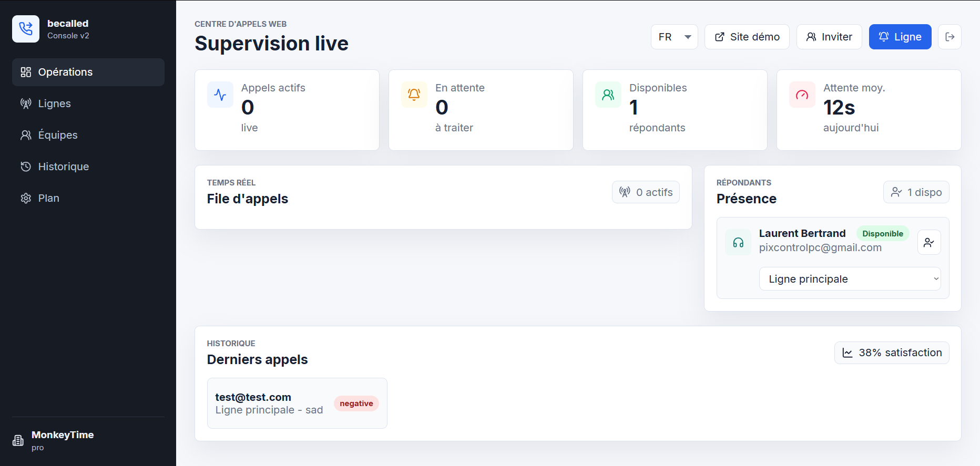Click the En attente count value

[x=442, y=108]
